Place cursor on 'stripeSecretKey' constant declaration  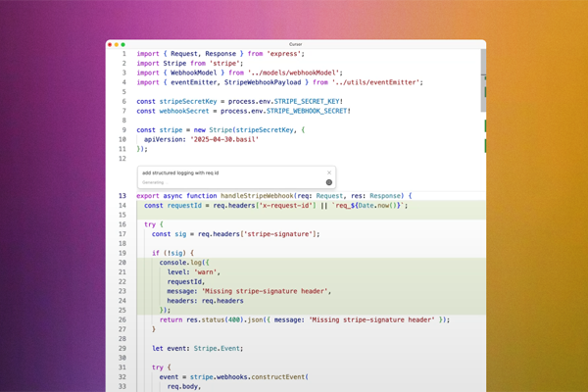point(186,101)
